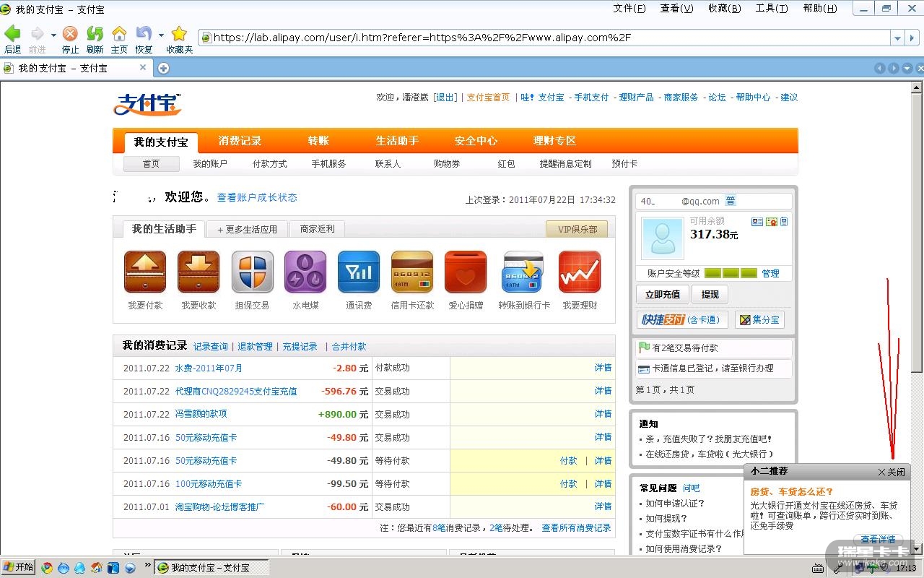Open the 文件(F) menu
The image size is (924, 578).
coord(629,9)
